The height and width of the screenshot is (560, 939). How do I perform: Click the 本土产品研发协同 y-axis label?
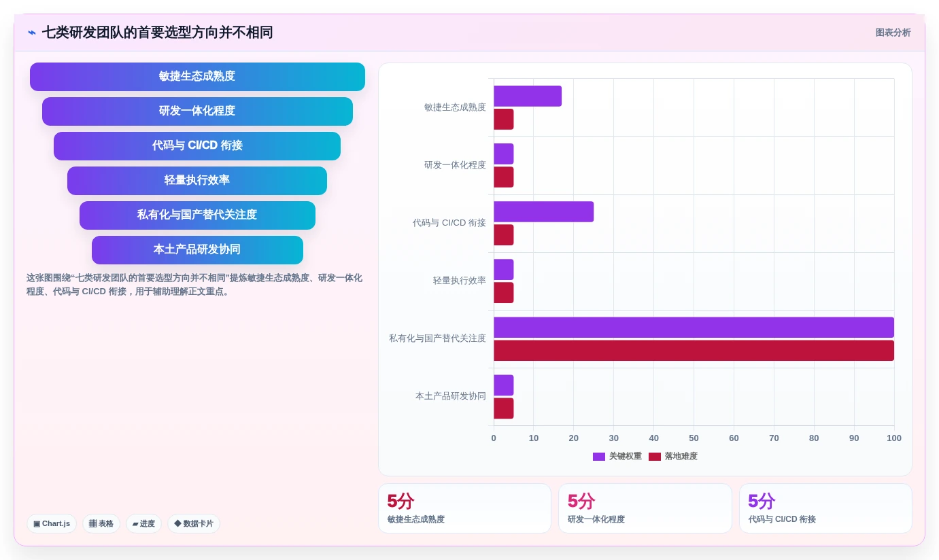(x=451, y=396)
